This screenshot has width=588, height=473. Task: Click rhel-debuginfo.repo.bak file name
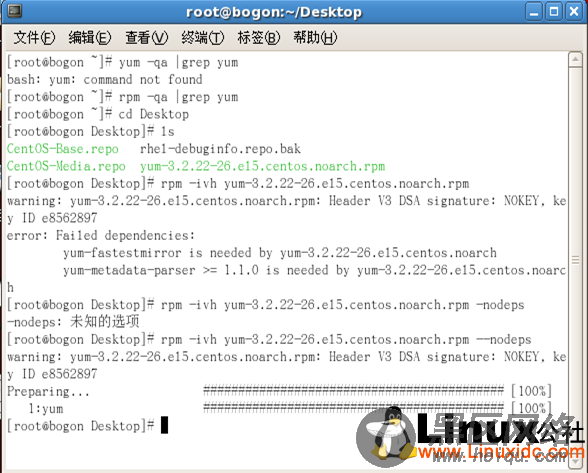click(x=220, y=149)
